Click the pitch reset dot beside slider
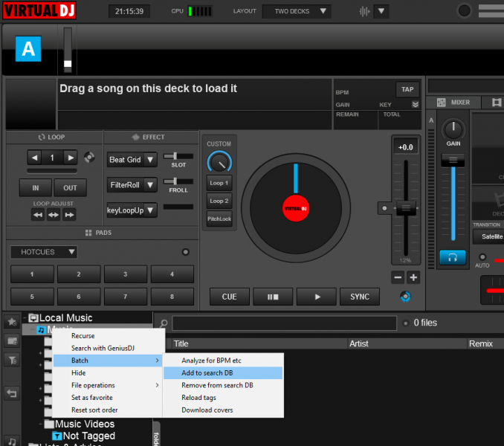 (x=384, y=208)
